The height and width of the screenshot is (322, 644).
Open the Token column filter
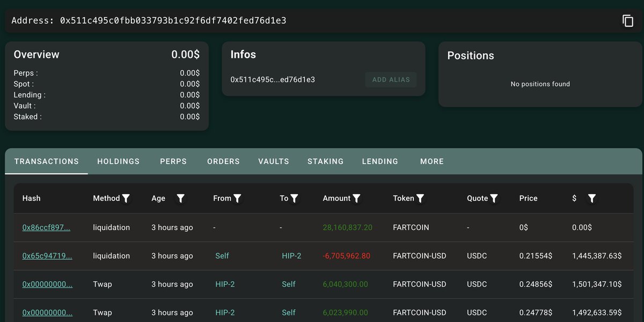pyautogui.click(x=420, y=199)
